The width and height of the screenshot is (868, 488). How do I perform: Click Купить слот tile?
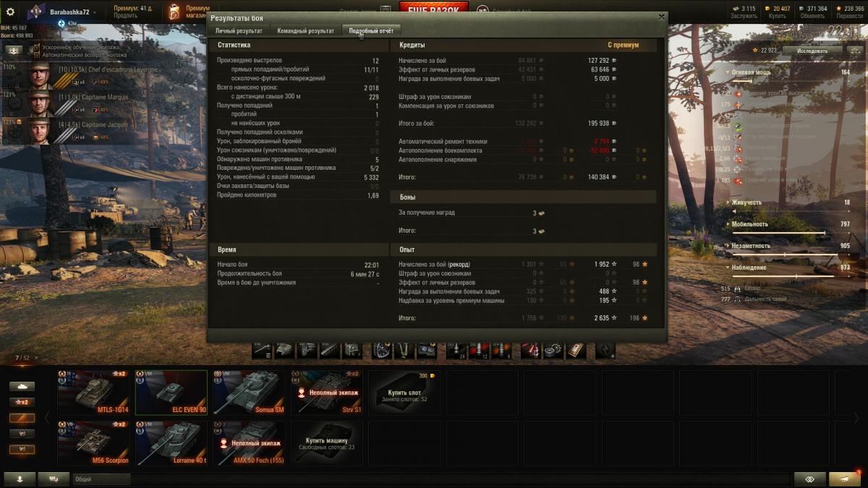point(404,393)
